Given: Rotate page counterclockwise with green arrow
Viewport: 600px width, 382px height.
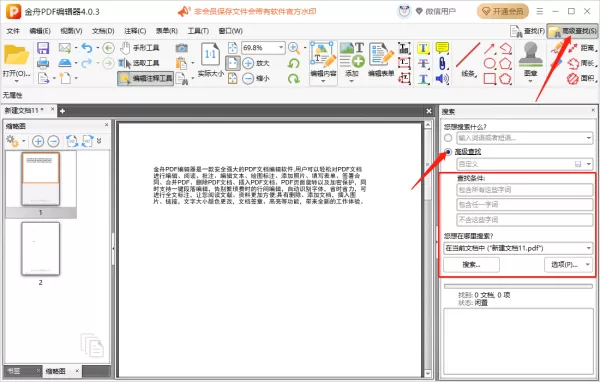Looking at the screenshot, I should (x=293, y=63).
